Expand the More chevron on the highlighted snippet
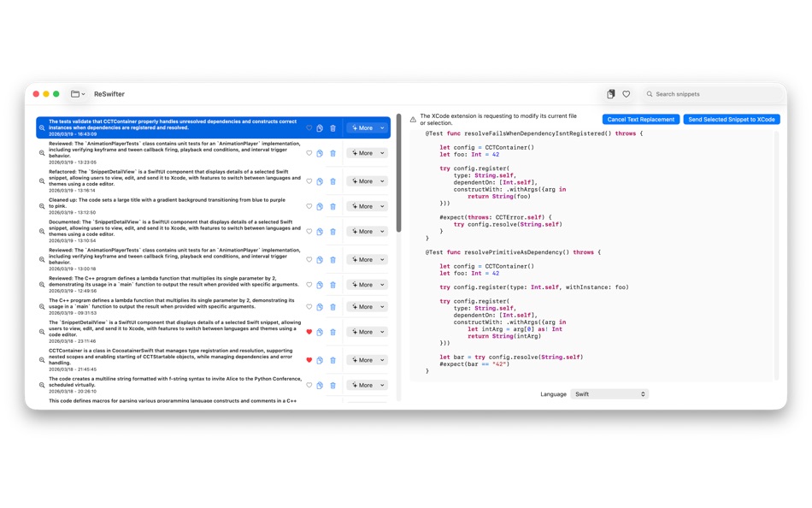Image resolution: width=812 pixels, height=508 pixels. tap(382, 127)
